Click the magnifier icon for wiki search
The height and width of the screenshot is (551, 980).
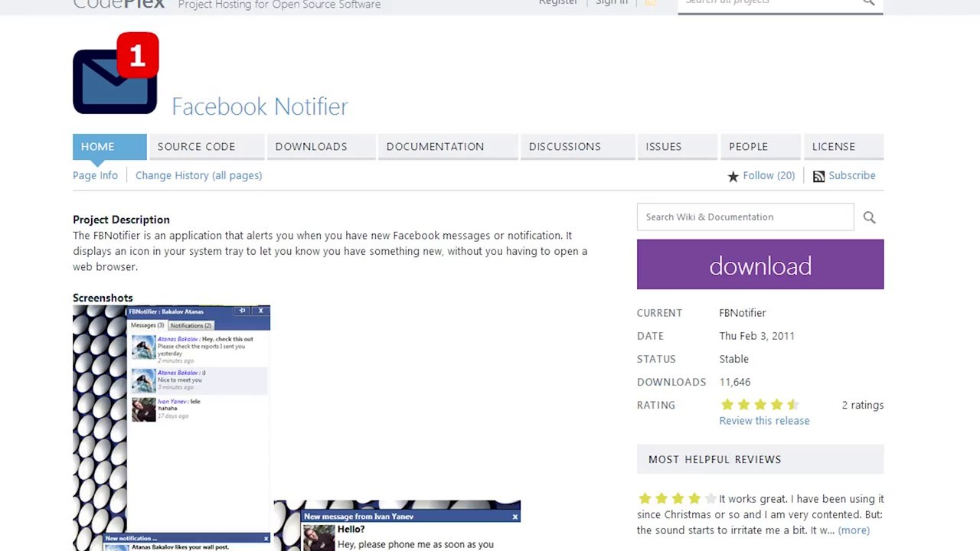[869, 217]
